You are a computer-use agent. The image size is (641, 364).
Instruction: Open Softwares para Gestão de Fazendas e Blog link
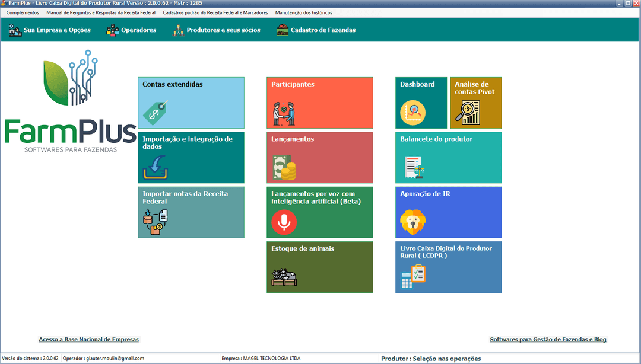click(548, 340)
